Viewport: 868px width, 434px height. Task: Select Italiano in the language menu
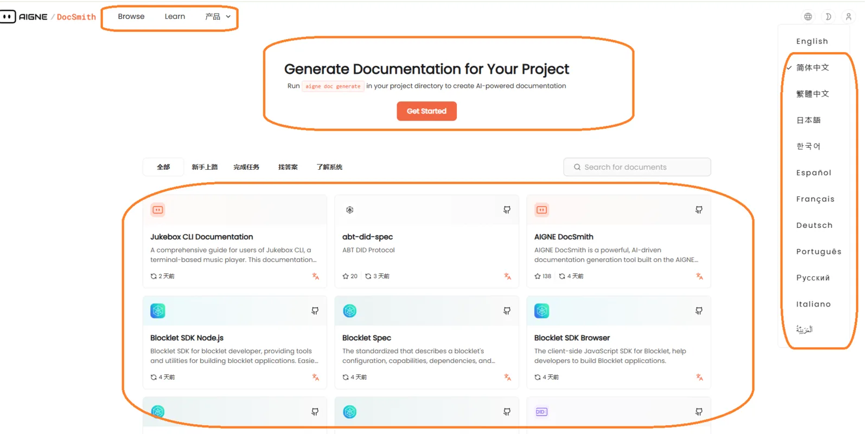coord(814,304)
